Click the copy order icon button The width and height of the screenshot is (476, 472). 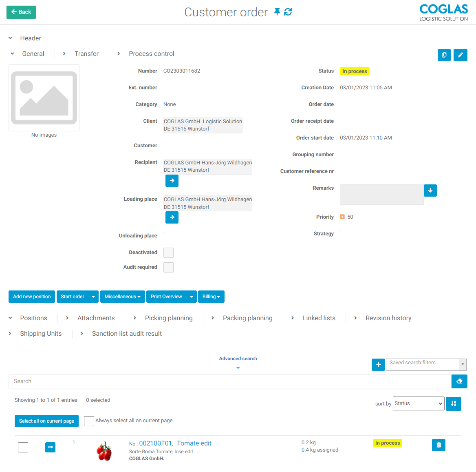point(444,55)
